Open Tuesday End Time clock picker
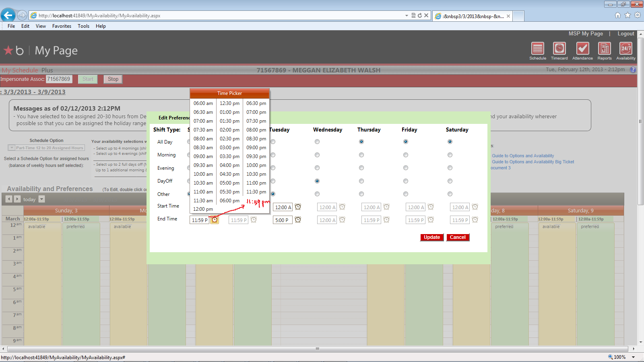The height and width of the screenshot is (362, 644). (x=298, y=220)
